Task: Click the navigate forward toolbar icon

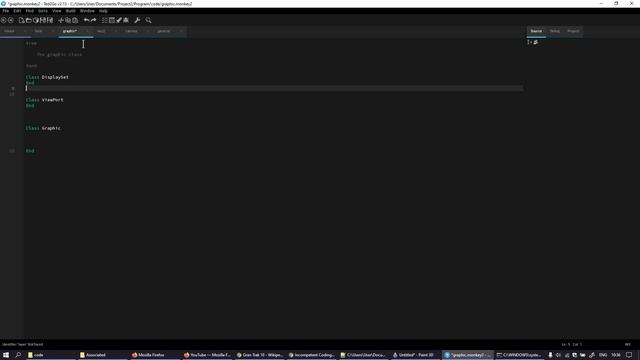Action: point(11,20)
